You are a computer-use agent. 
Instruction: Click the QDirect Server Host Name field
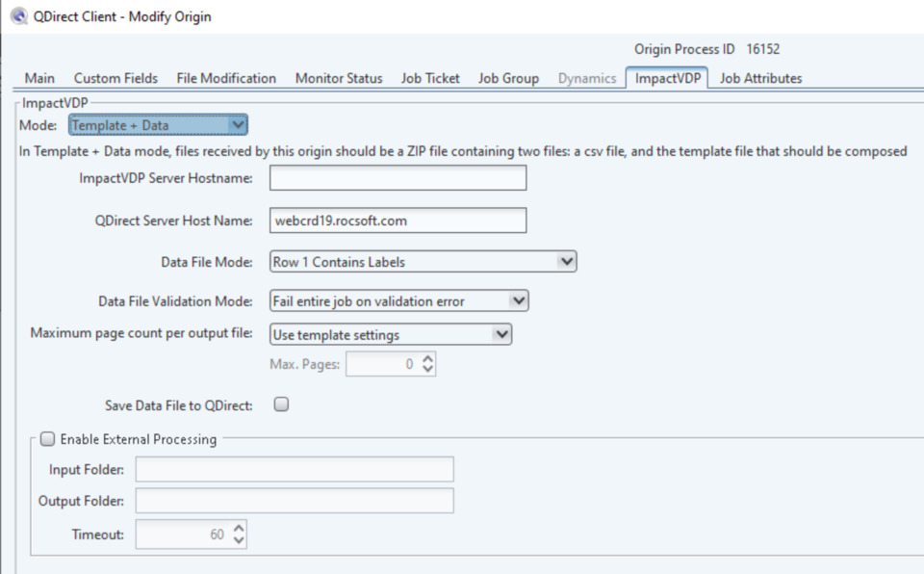click(398, 221)
